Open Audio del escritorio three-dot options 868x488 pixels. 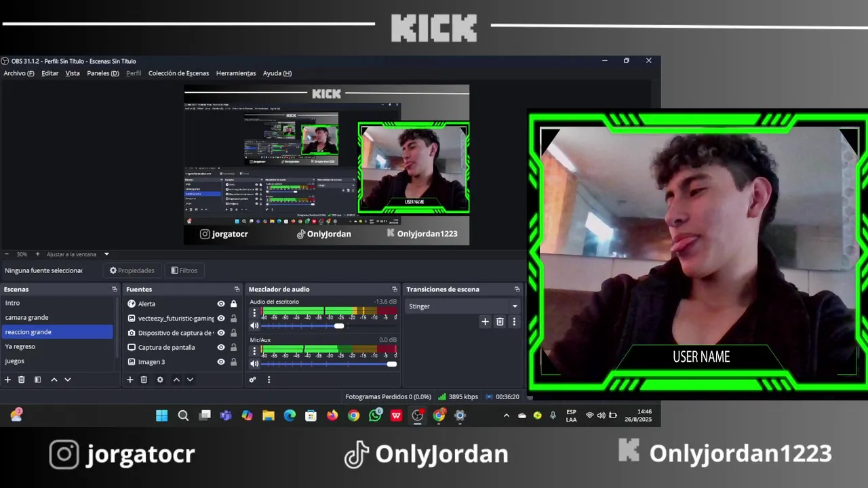(254, 312)
